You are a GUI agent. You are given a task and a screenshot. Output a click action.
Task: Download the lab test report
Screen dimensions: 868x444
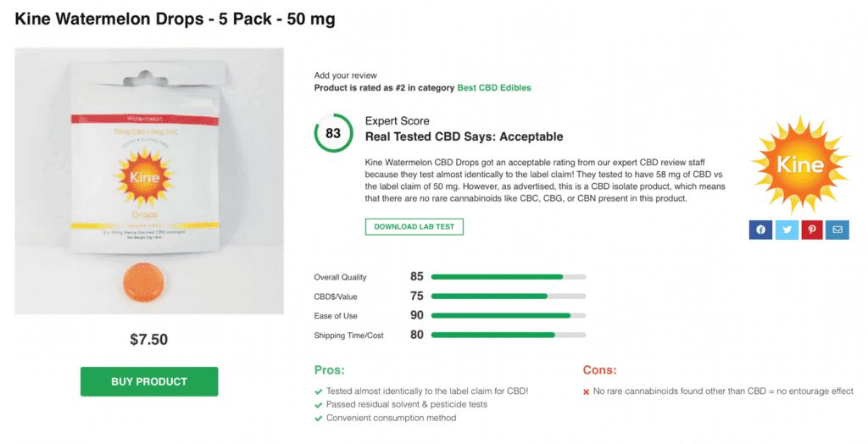point(415,226)
